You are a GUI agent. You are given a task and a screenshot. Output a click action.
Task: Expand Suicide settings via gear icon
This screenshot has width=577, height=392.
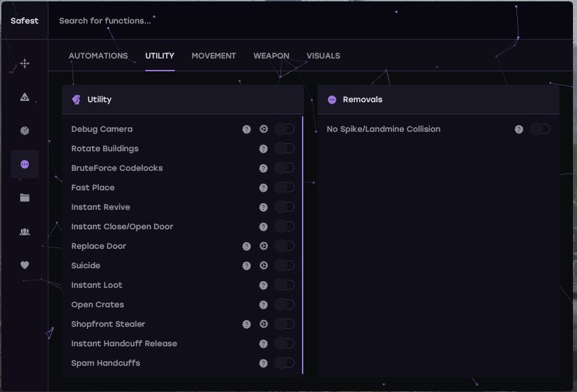tap(264, 266)
